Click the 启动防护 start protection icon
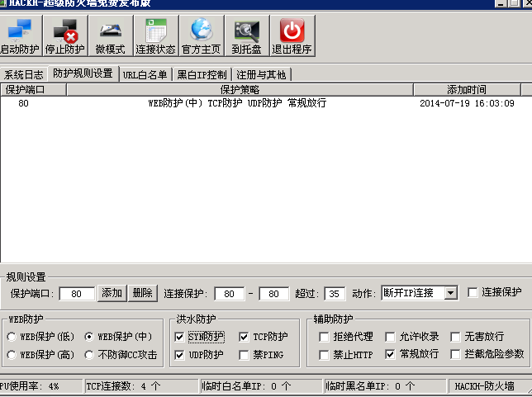Screen dimensions: 532x397 (x=20, y=35)
